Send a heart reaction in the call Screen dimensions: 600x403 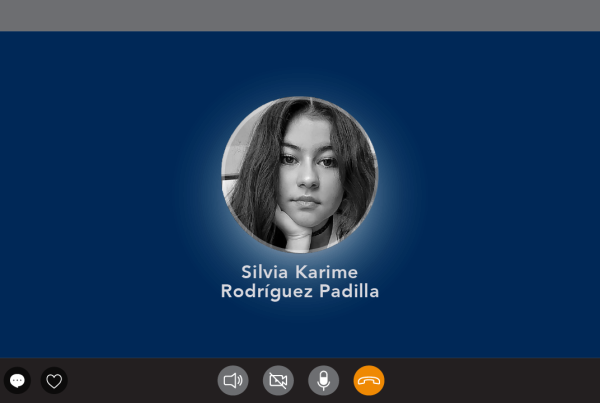(x=54, y=380)
